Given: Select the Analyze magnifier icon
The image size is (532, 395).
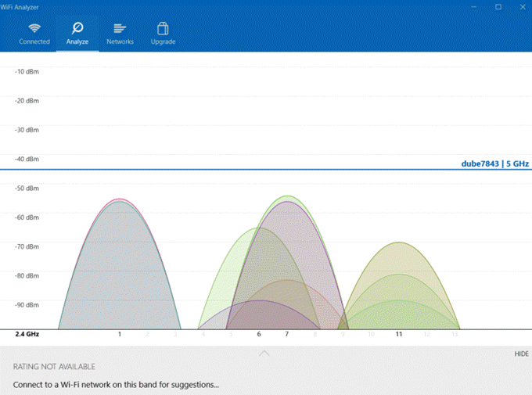Looking at the screenshot, I should (x=77, y=33).
